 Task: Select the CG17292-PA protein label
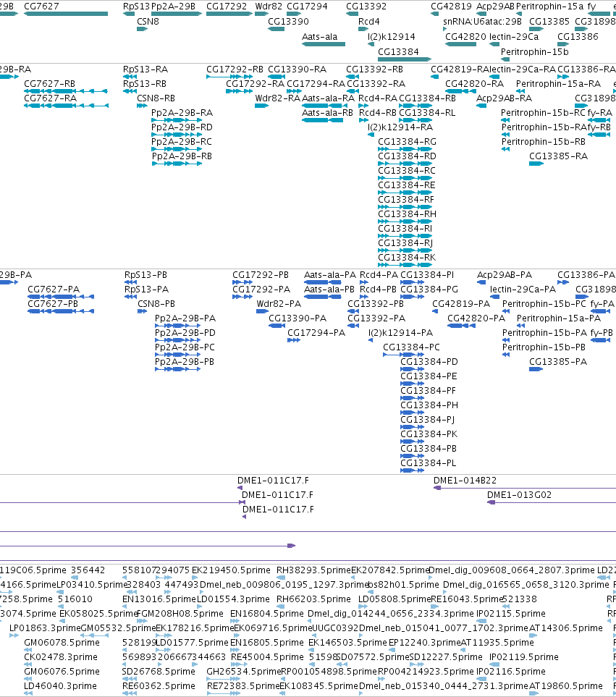[261, 290]
